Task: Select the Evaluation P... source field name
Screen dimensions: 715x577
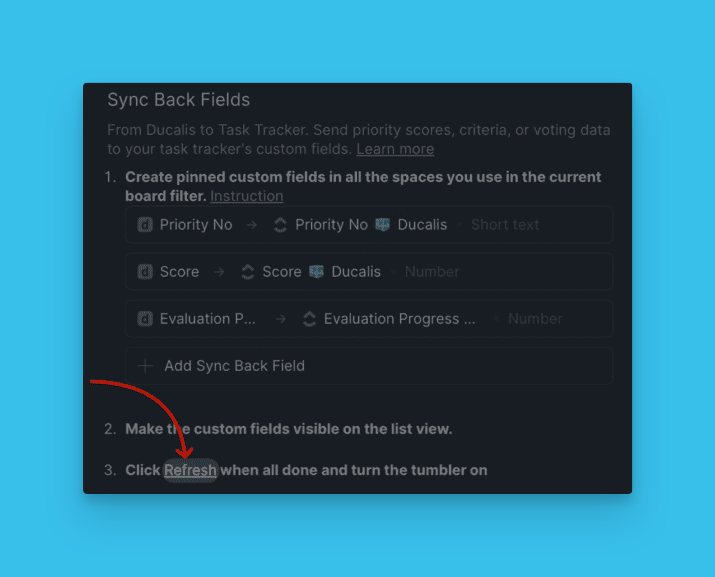Action: tap(208, 319)
